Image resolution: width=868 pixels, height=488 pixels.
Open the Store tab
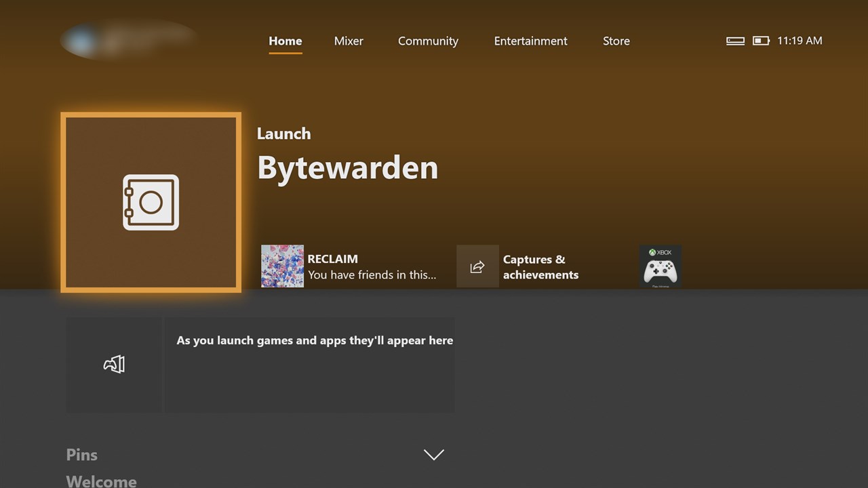click(x=616, y=41)
